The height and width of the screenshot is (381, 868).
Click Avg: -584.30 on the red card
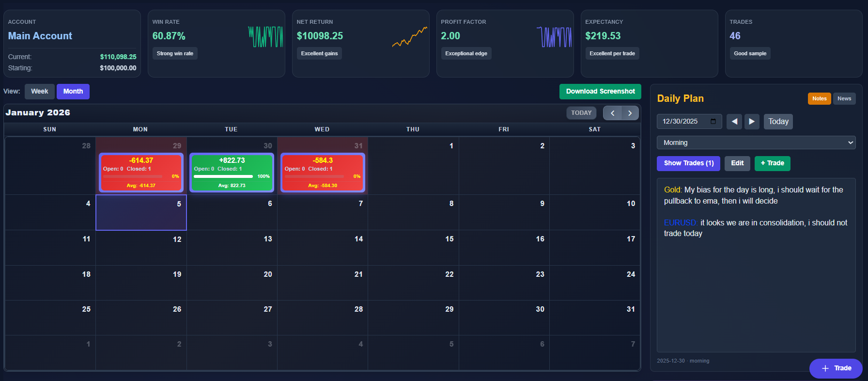[323, 186]
